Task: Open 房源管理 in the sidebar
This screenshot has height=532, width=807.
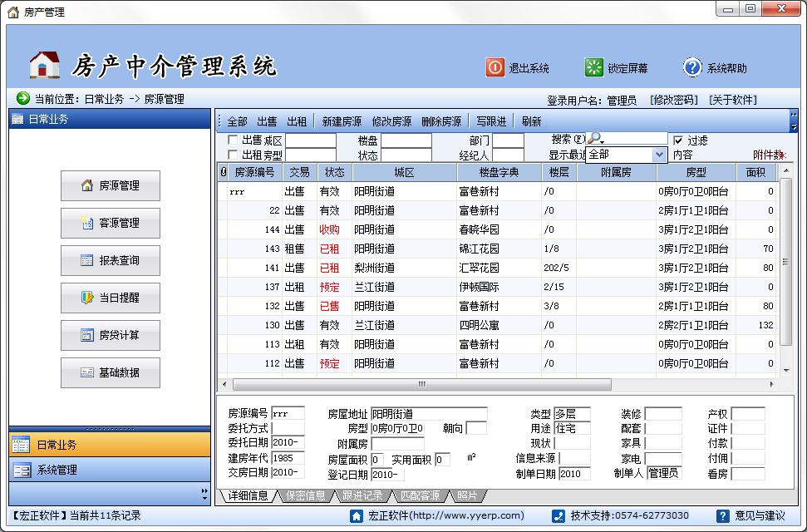Action: (111, 186)
